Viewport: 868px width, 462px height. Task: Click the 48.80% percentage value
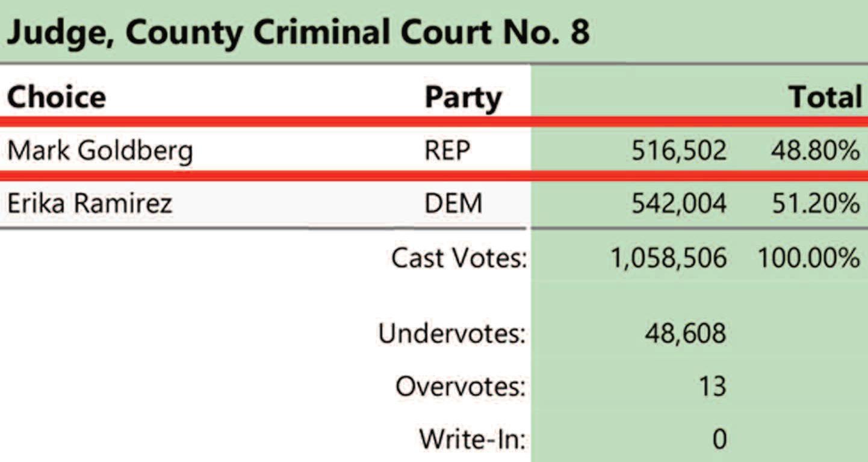coord(815,151)
